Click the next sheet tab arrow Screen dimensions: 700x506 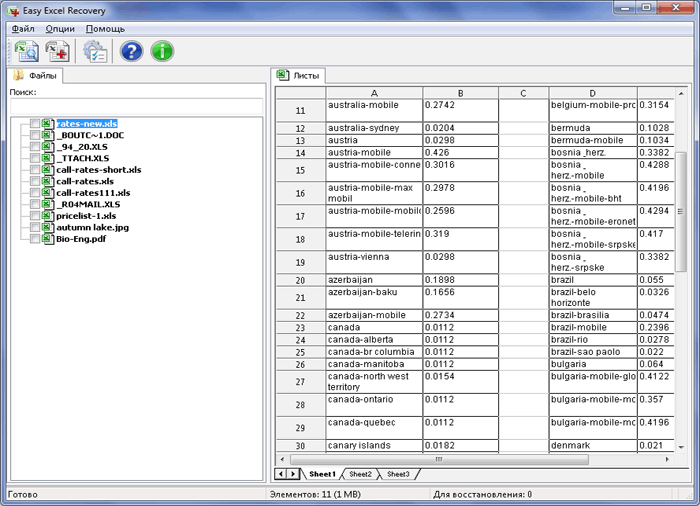(293, 474)
